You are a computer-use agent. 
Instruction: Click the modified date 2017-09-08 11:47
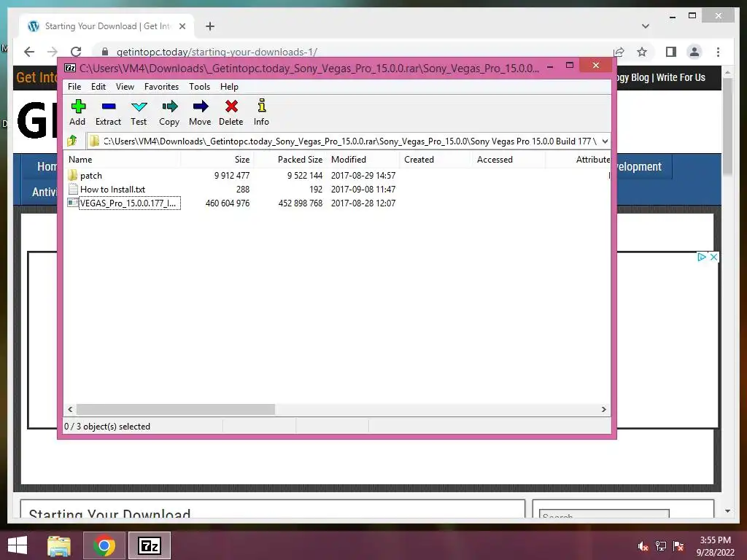coord(363,189)
